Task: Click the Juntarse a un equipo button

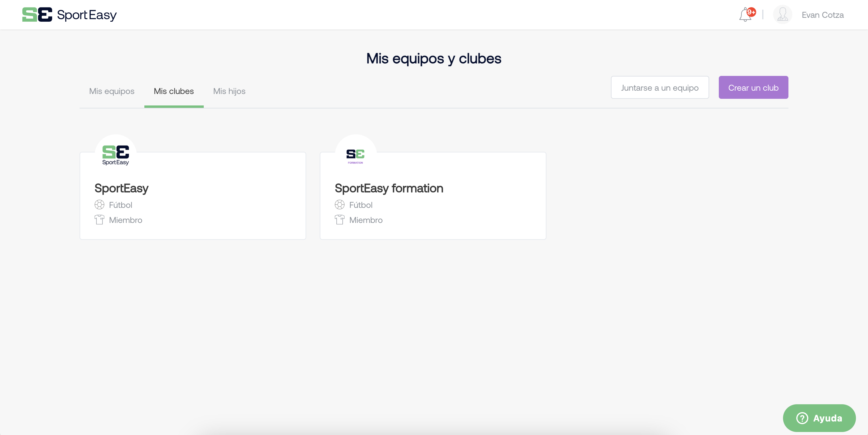Action: (660, 88)
